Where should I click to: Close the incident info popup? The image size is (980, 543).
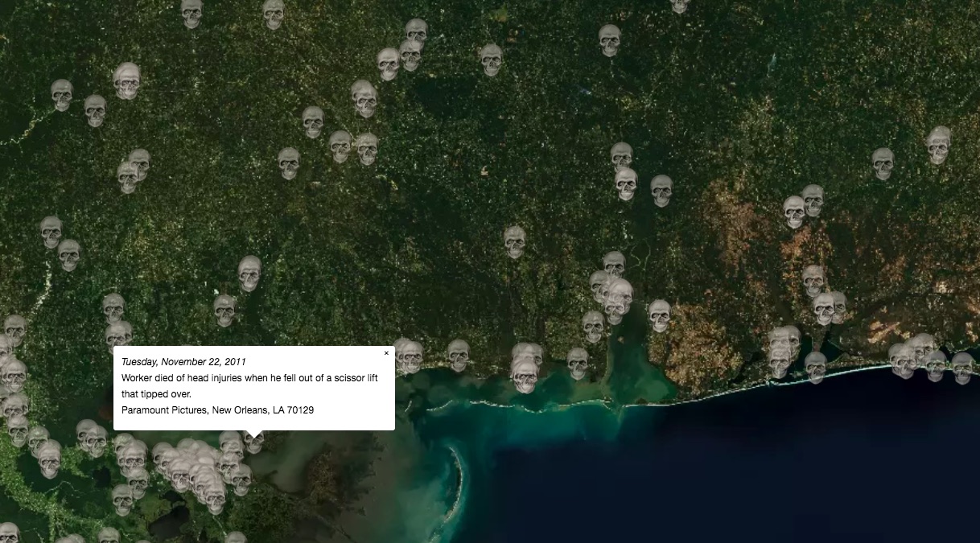click(386, 353)
